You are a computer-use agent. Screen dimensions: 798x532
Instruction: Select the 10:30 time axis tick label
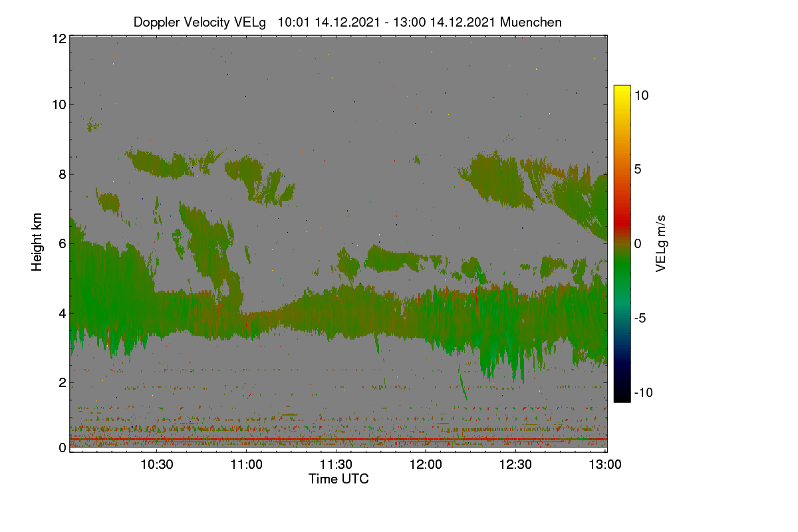[157, 464]
